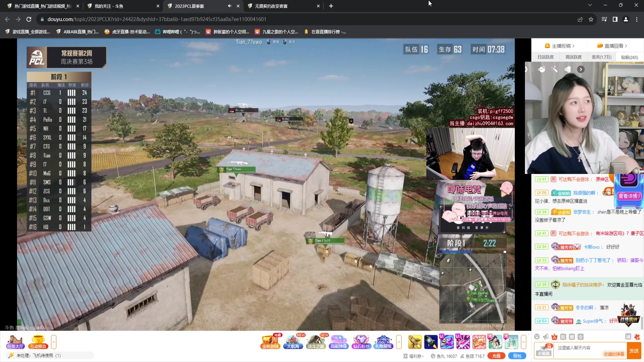Click the 查看详情 view details button
Viewport: 644px width, 362px height.
click(x=630, y=196)
